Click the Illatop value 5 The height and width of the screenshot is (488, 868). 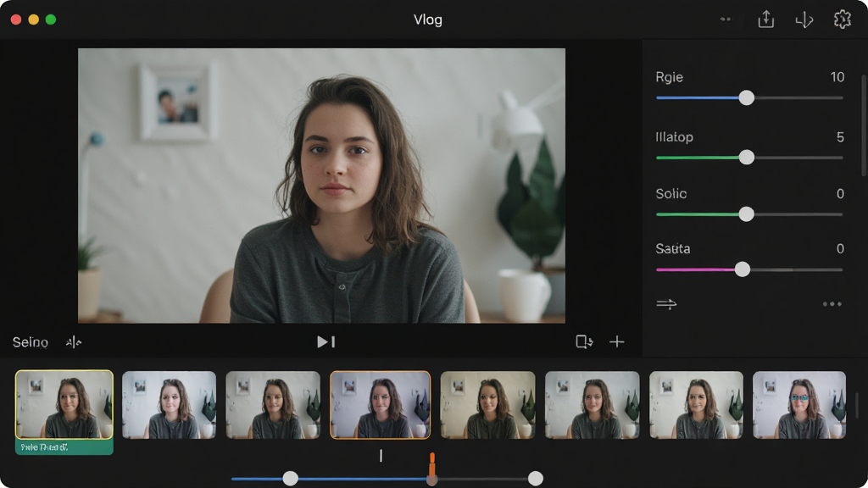840,136
